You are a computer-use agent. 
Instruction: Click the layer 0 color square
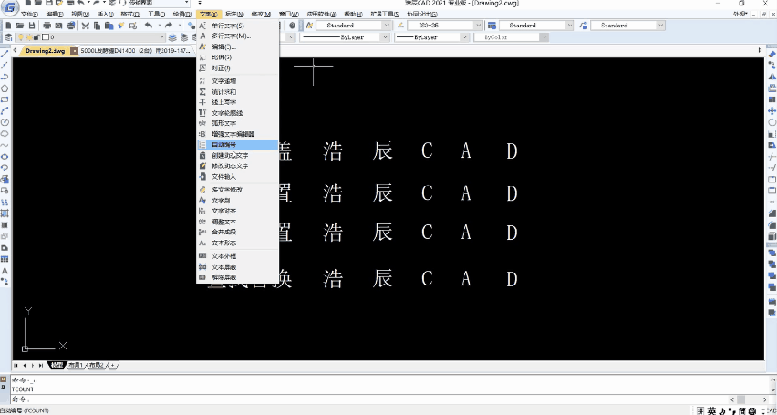[x=45, y=37]
